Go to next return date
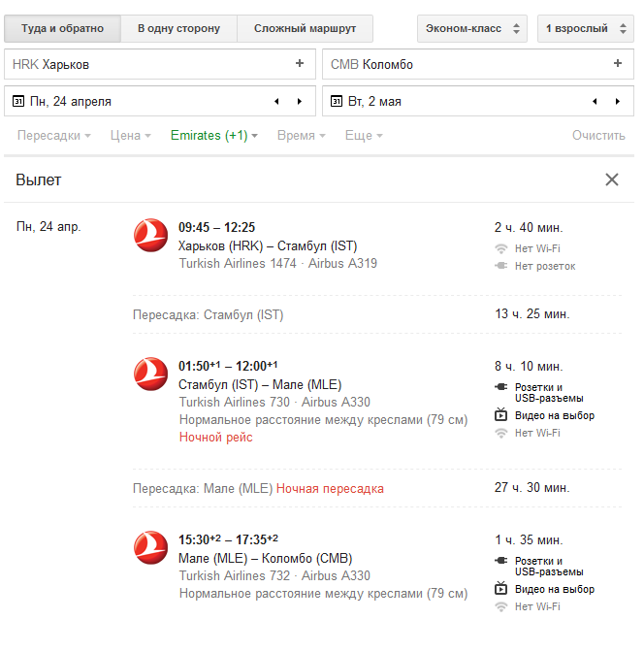This screenshot has height=652, width=644. tap(618, 101)
